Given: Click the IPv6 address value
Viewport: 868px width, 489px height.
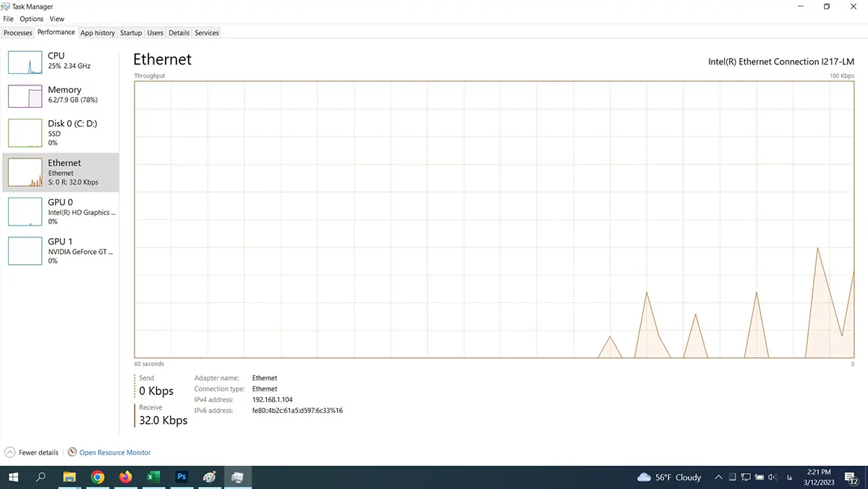Looking at the screenshot, I should pos(297,410).
